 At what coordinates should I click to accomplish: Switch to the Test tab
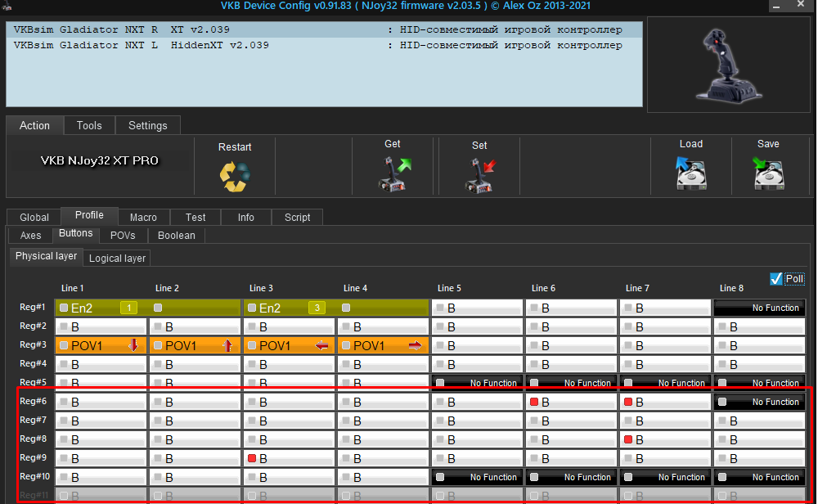pyautogui.click(x=196, y=217)
